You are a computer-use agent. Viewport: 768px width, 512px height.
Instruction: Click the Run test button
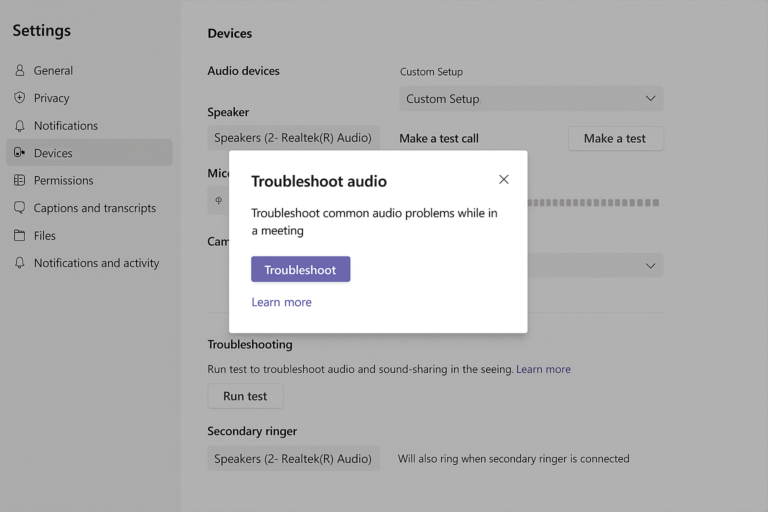tap(245, 396)
